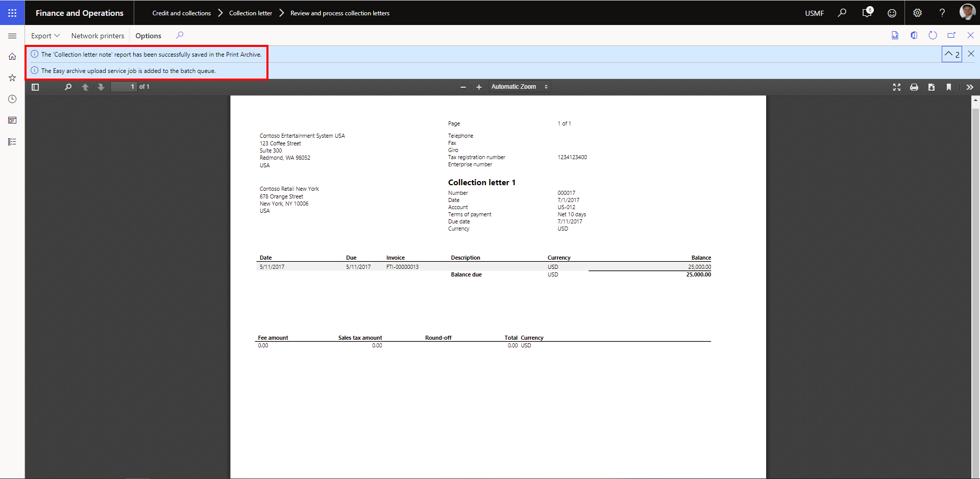The image size is (980, 479).
Task: Open PDF viewer tools double-arrow menu
Action: [x=970, y=87]
